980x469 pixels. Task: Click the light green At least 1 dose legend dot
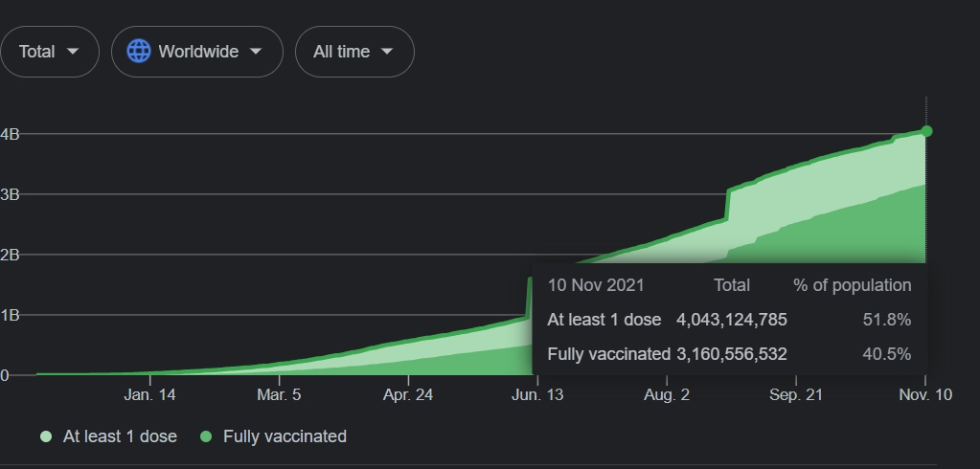(46, 436)
